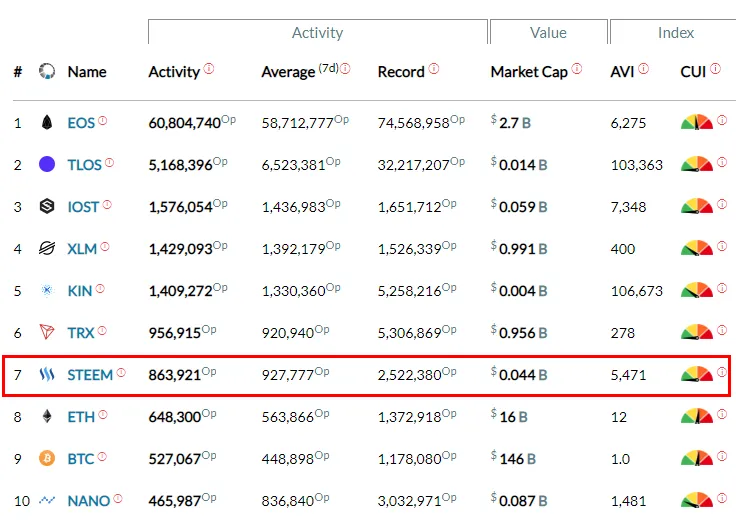Click the info icon beside the Record header
This screenshot has width=736, height=520.
(434, 69)
